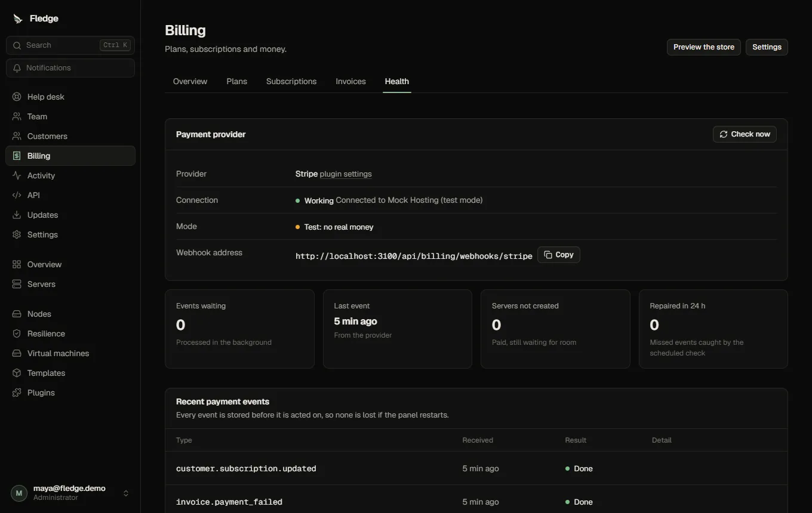The width and height of the screenshot is (812, 513).
Task: Open the Plans tab
Action: (x=237, y=81)
